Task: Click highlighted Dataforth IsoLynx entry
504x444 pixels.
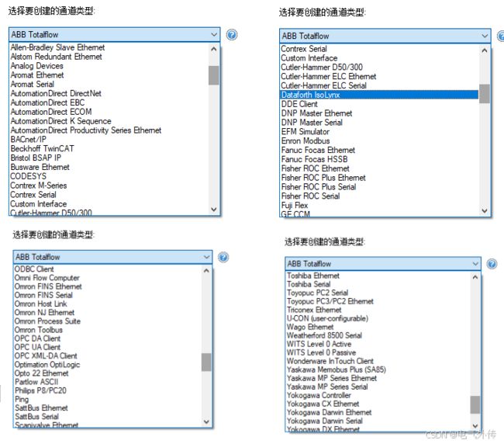Action: point(379,95)
